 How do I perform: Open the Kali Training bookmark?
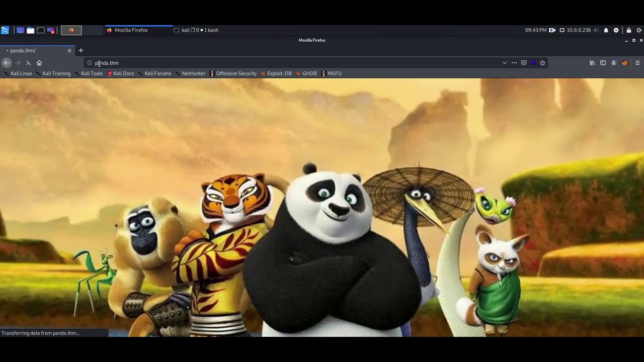point(53,73)
